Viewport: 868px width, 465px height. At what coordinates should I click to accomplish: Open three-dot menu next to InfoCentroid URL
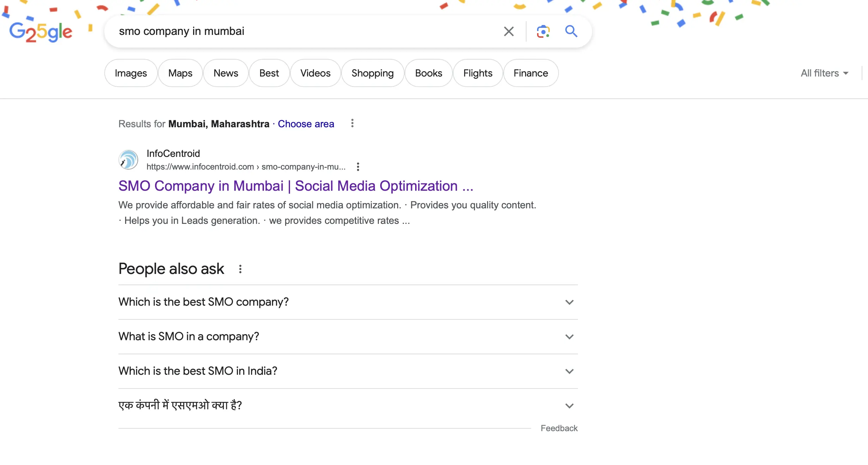358,167
